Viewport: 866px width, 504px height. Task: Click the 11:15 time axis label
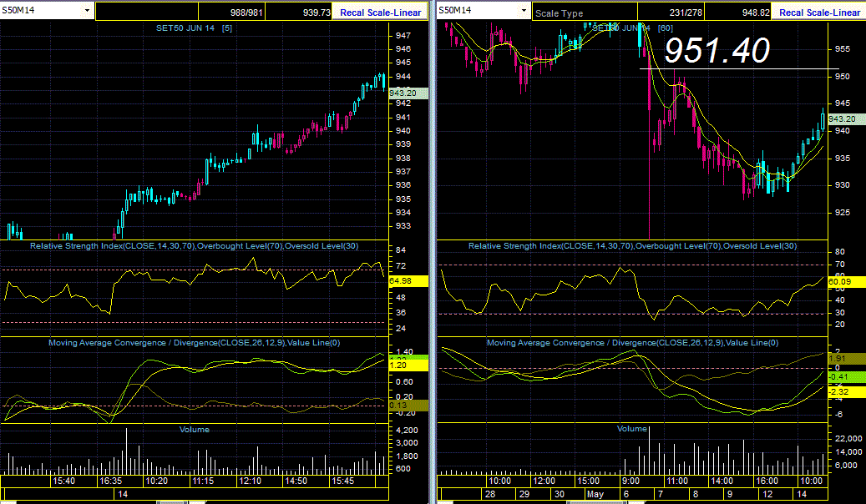(x=203, y=481)
